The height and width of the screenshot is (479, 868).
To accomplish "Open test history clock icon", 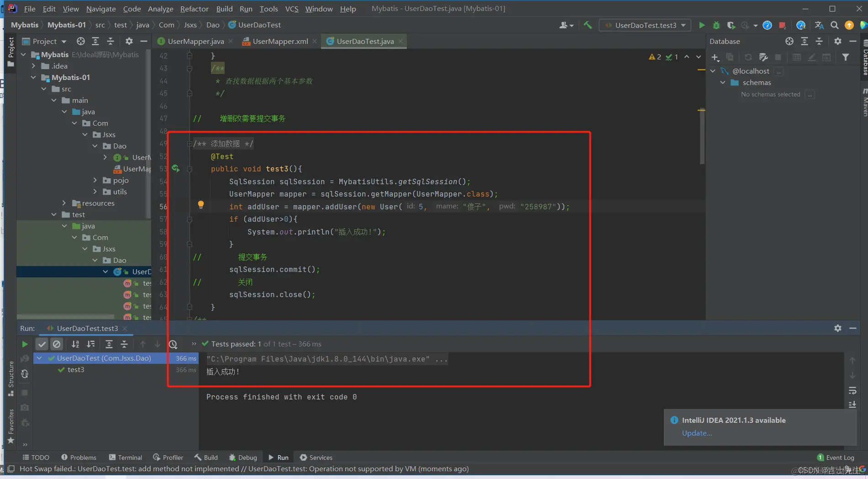I will pos(173,344).
